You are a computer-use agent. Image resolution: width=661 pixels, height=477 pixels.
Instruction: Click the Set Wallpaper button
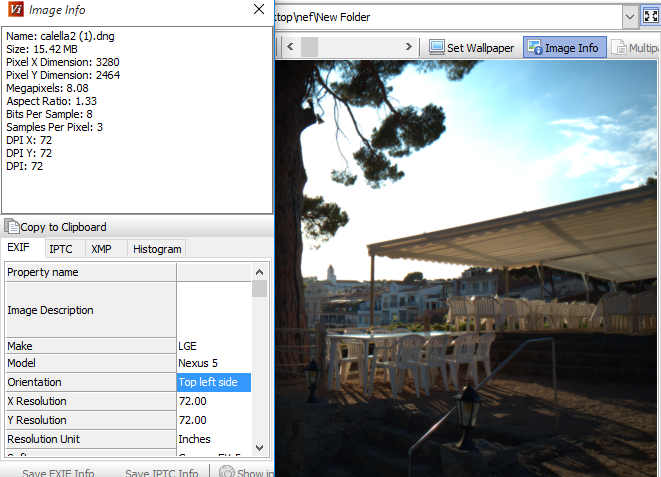point(472,48)
